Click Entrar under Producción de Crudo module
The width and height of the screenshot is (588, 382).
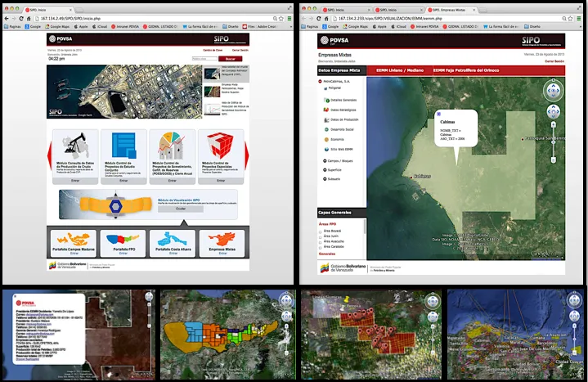pyautogui.click(x=75, y=181)
